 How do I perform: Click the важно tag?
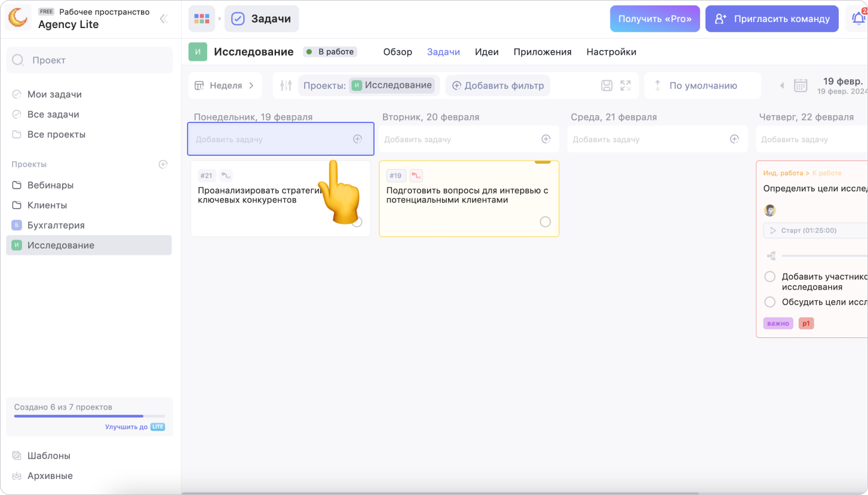coord(778,324)
